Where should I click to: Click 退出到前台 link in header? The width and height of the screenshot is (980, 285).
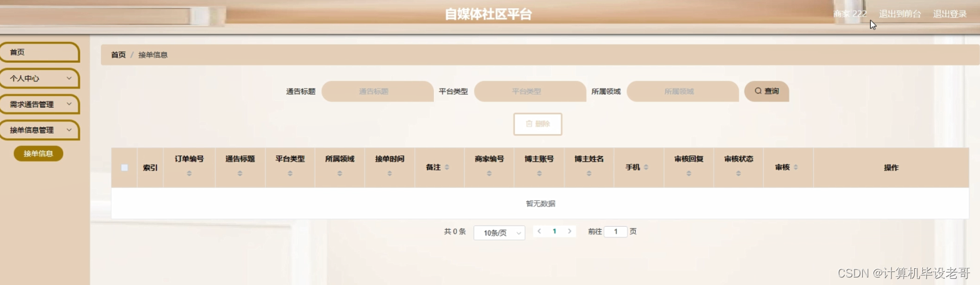tap(900, 14)
